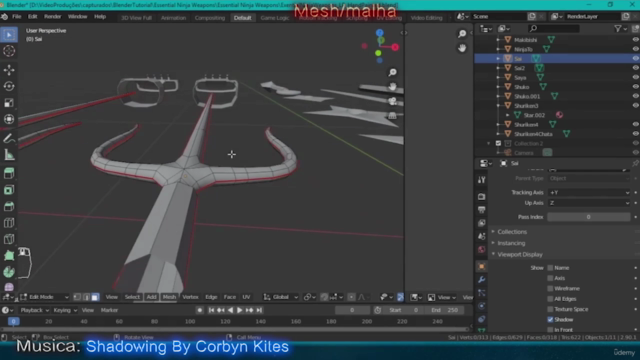Select the Knife tool

click(9, 239)
